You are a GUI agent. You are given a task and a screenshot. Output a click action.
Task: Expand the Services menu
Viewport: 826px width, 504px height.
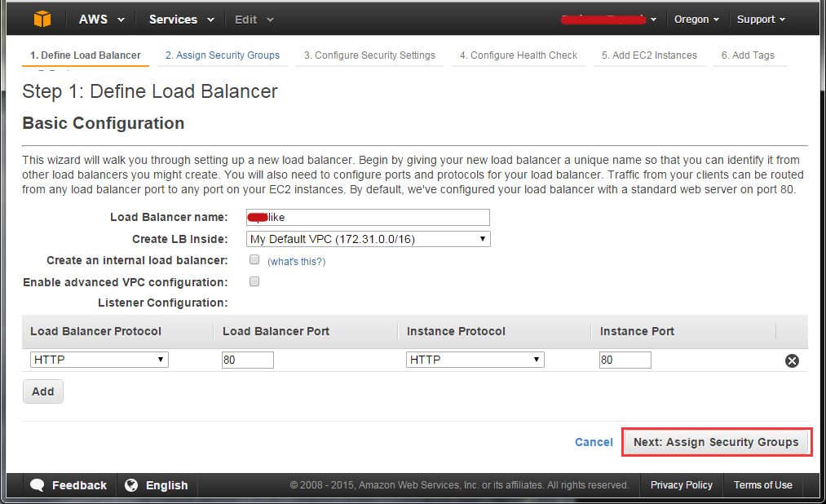point(182,20)
